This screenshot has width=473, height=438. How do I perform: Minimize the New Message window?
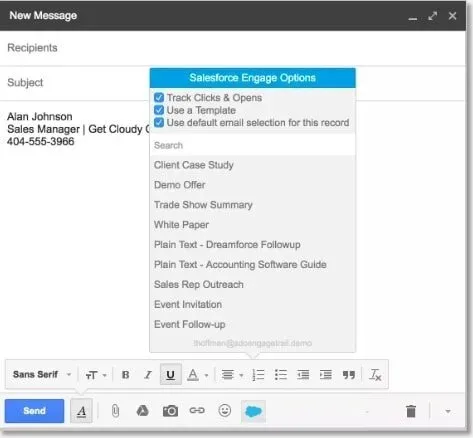413,19
